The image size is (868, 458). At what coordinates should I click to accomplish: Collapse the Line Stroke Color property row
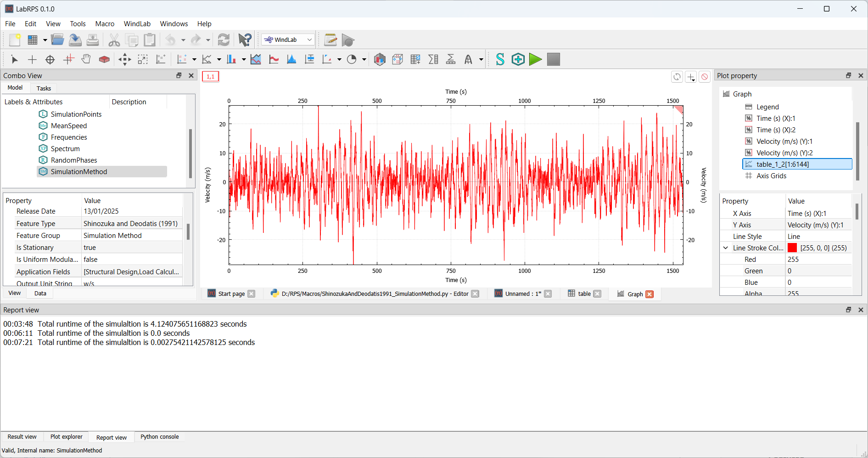click(x=725, y=248)
